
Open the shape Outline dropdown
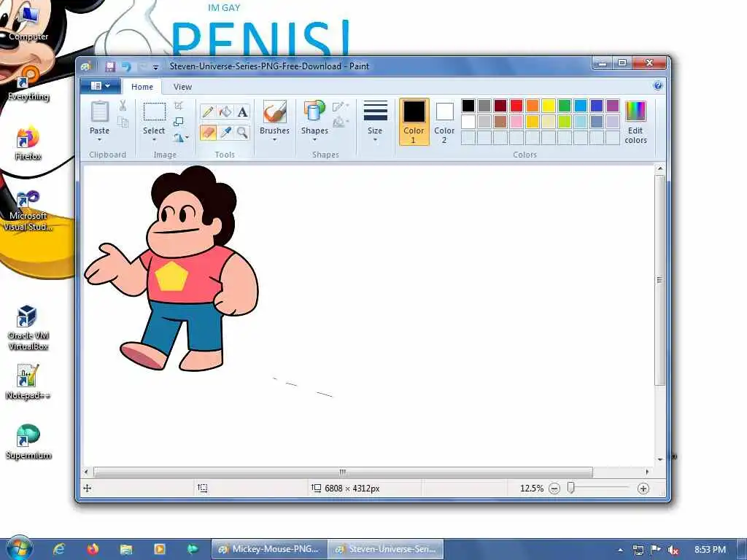pyautogui.click(x=341, y=106)
